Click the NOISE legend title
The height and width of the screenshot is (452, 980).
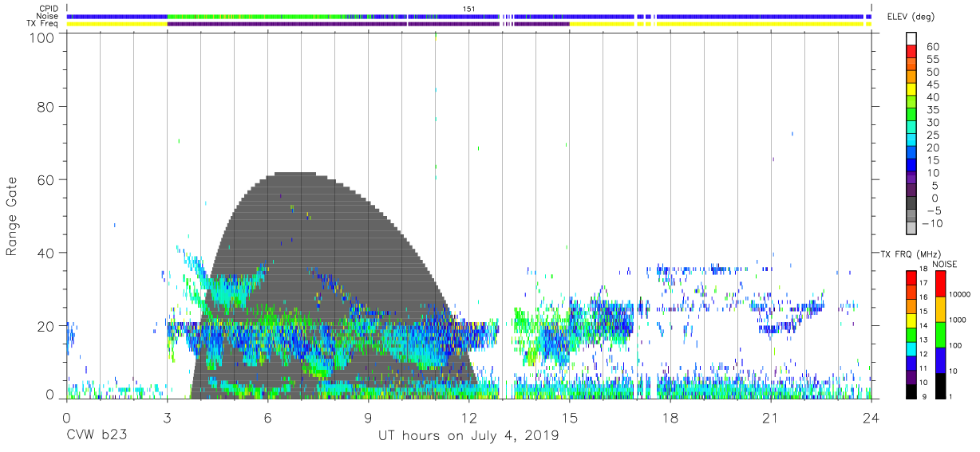pos(945,263)
